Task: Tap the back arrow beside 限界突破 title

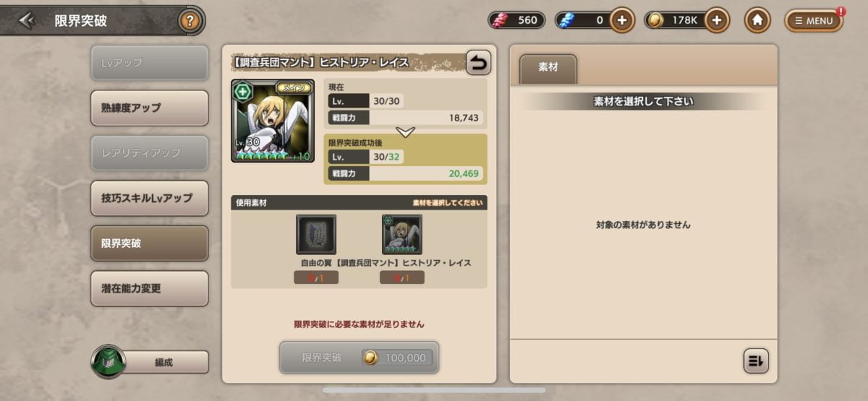Action: [27, 20]
